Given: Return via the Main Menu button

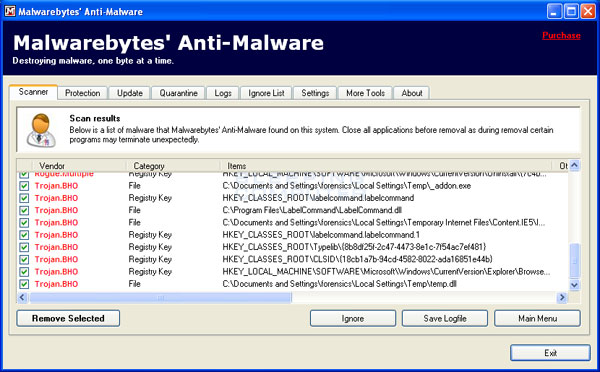Looking at the screenshot, I should point(537,318).
